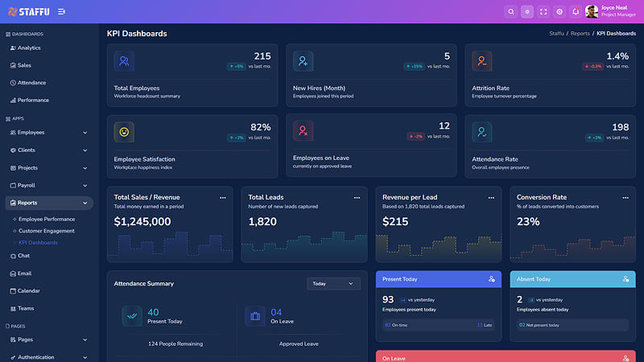The image size is (644, 362).
Task: Toggle fullscreen mode icon in header
Action: tap(543, 12)
